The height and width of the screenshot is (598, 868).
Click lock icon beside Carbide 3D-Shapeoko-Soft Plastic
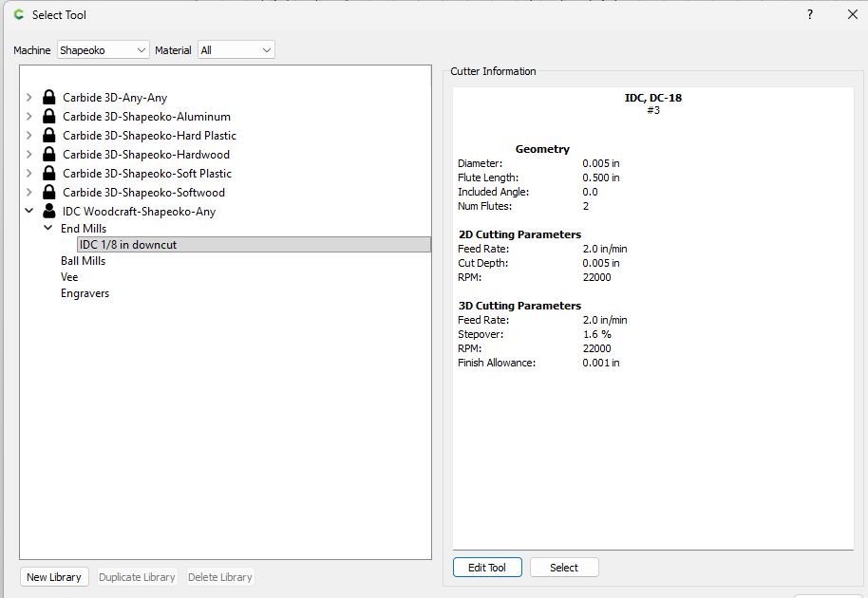pyautogui.click(x=49, y=173)
